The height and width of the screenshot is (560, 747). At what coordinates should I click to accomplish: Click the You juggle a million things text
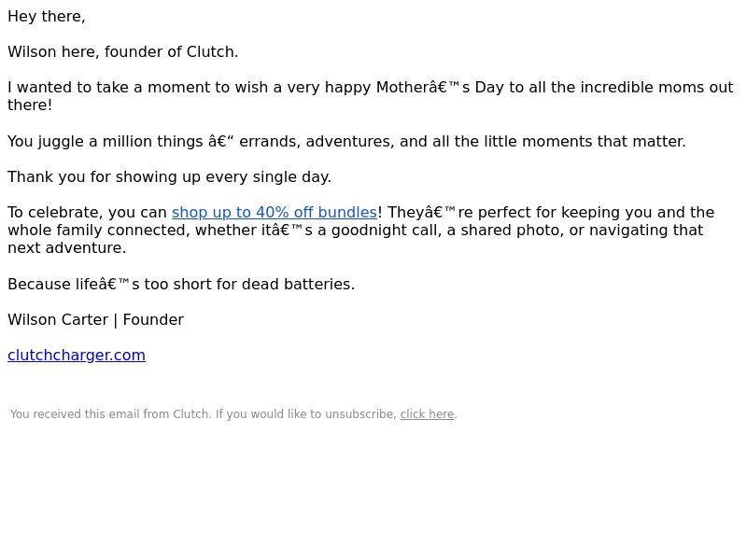106,142
